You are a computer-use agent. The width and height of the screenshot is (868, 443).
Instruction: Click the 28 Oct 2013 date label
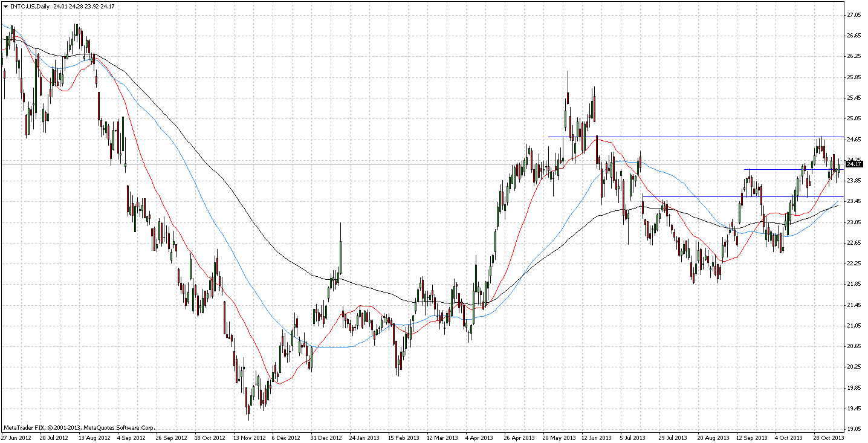point(829,437)
